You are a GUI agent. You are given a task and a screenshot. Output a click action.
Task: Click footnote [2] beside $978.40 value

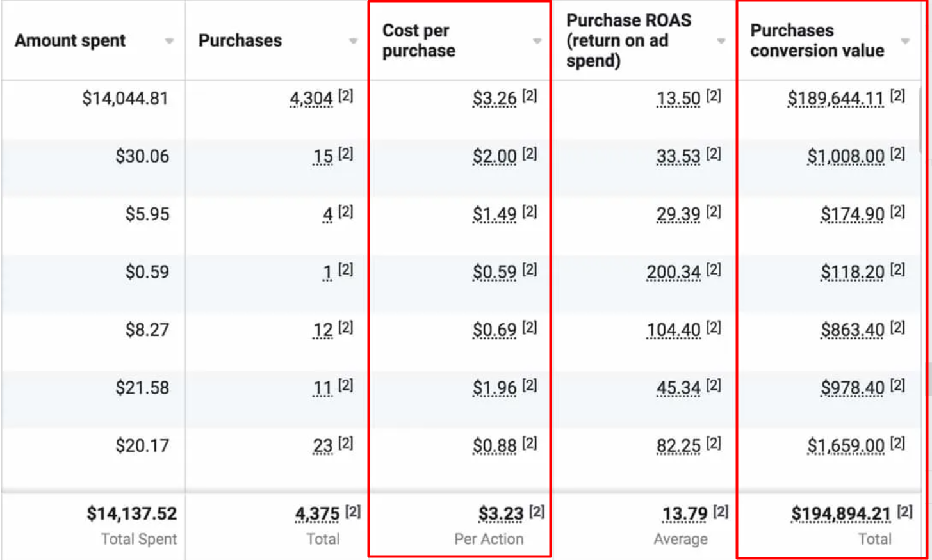(x=897, y=385)
